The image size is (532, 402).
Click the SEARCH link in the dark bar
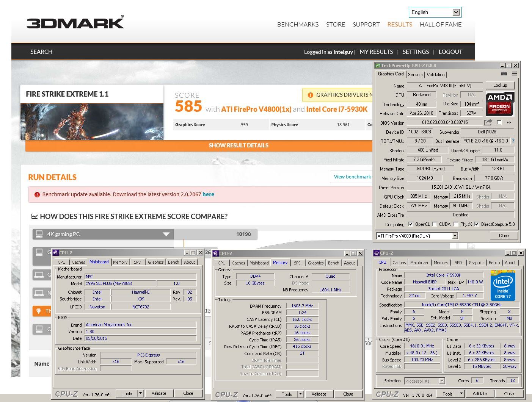coord(41,52)
